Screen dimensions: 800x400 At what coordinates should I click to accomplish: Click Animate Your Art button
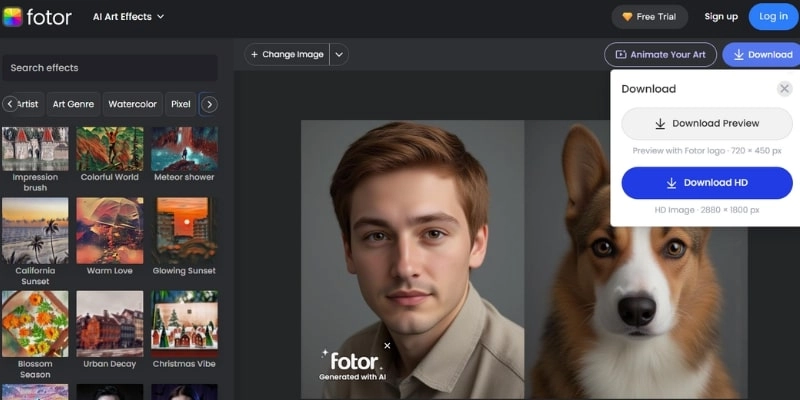click(660, 55)
